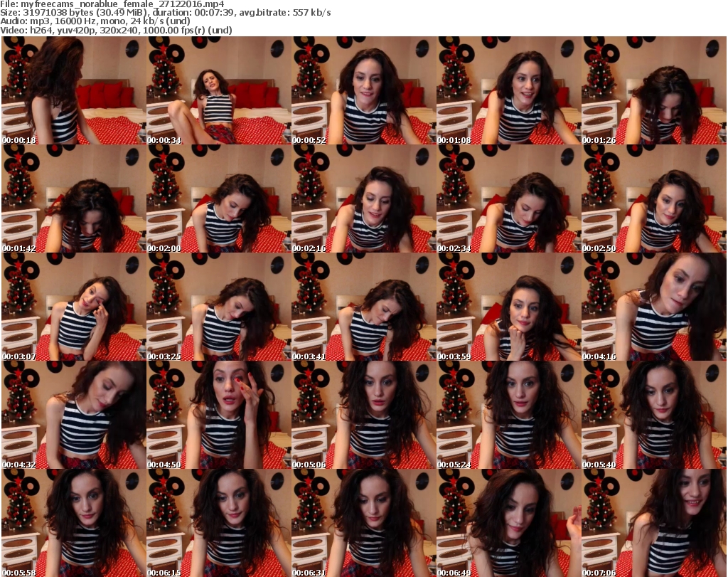The width and height of the screenshot is (728, 577).
Task: Select the thumbnail stamped 00:02:16
Action: click(x=363, y=198)
